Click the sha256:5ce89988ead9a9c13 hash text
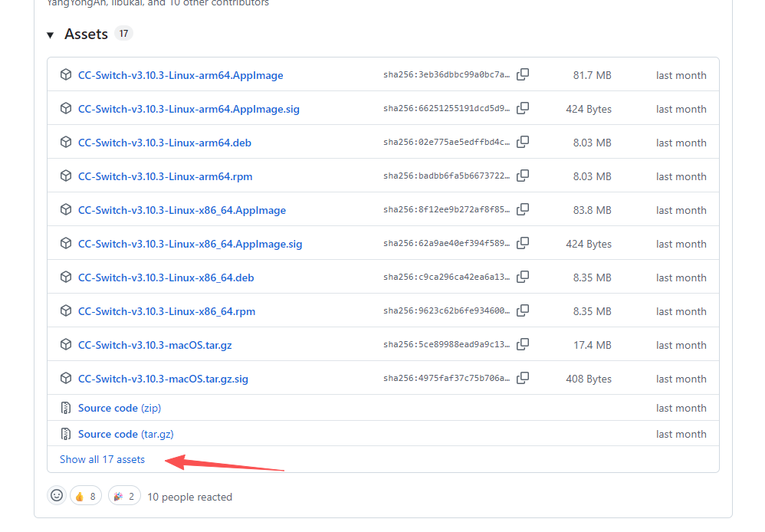The image size is (765, 532). (446, 344)
